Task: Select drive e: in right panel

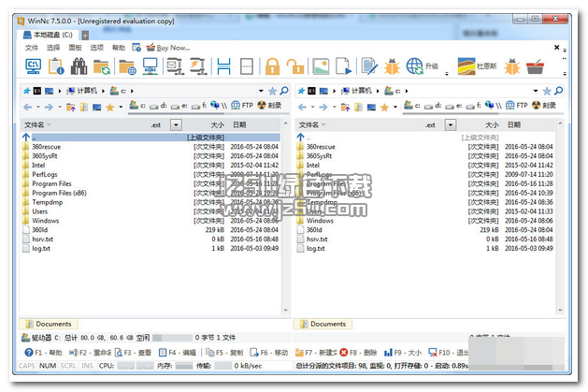Action: pyautogui.click(x=453, y=106)
